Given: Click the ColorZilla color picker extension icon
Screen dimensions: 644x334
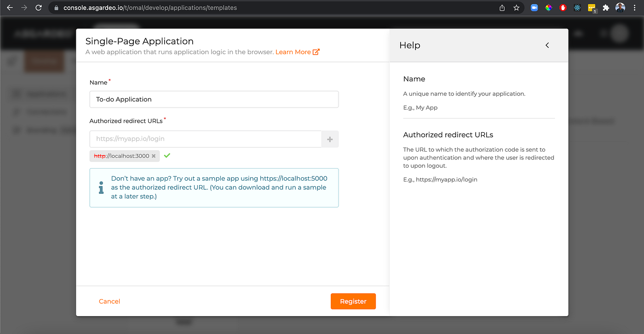Looking at the screenshot, I should pyautogui.click(x=548, y=7).
